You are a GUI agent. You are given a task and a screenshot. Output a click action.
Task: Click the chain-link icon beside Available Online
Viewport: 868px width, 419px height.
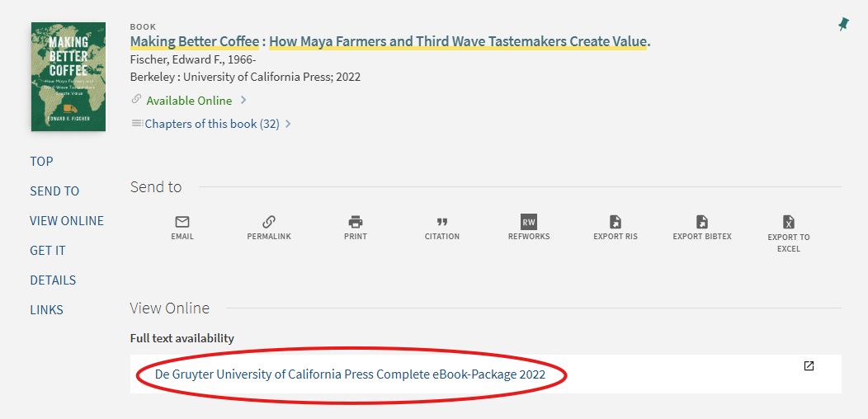coord(136,100)
